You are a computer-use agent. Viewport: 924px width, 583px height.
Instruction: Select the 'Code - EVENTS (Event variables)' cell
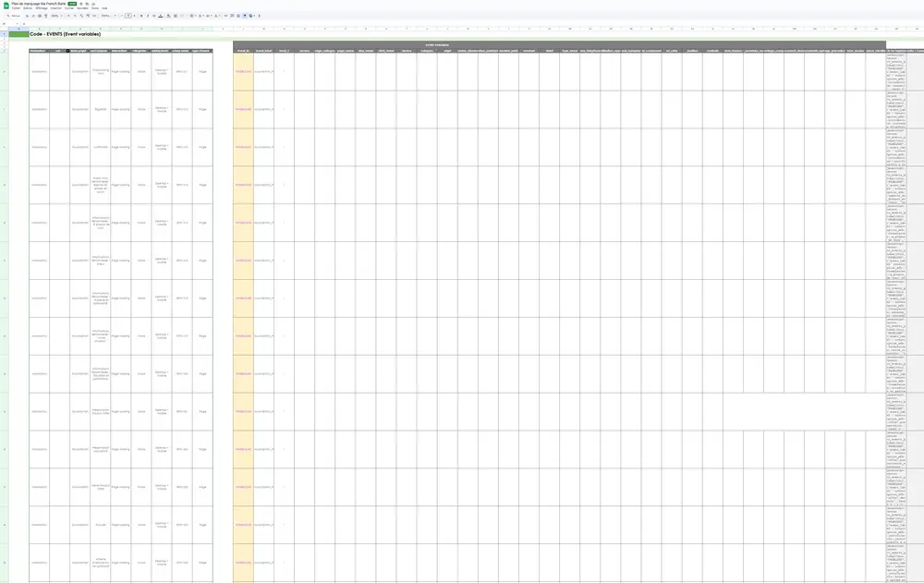click(65, 34)
